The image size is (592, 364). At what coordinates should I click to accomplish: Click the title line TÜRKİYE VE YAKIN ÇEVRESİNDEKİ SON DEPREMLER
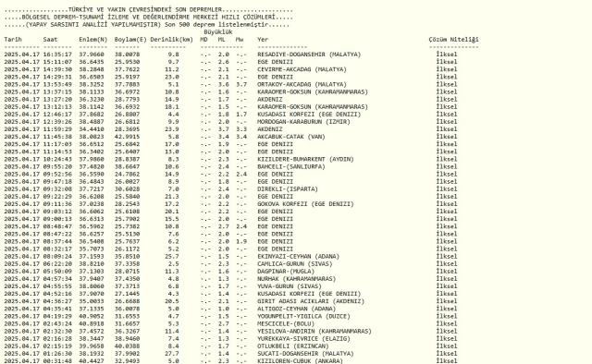(145, 9)
